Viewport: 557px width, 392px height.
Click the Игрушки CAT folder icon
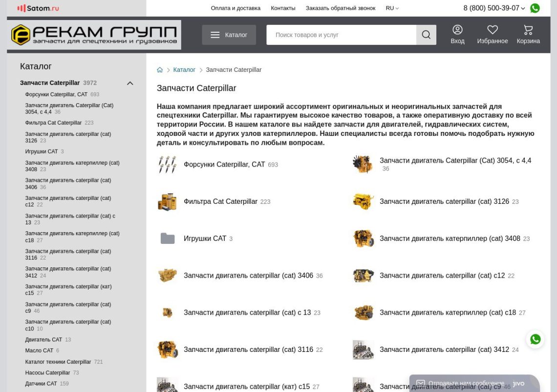(x=168, y=239)
